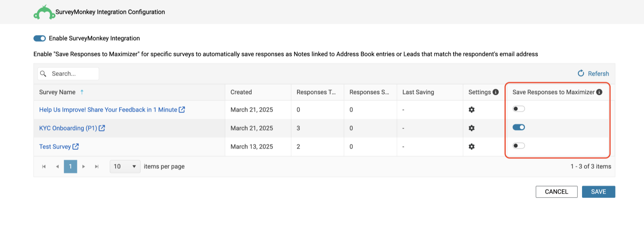Disable the Enable SurveyMonkey Integration toggle
Viewport: 644px width, 225px height.
click(x=39, y=38)
